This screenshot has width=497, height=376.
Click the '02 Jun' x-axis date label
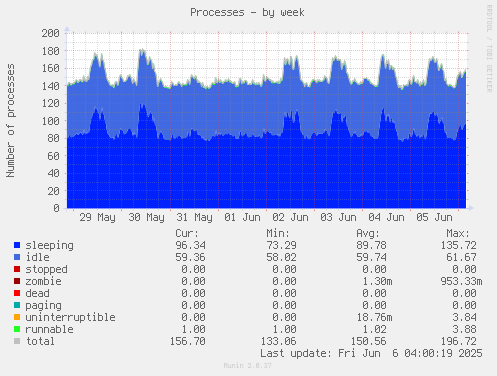click(x=290, y=218)
